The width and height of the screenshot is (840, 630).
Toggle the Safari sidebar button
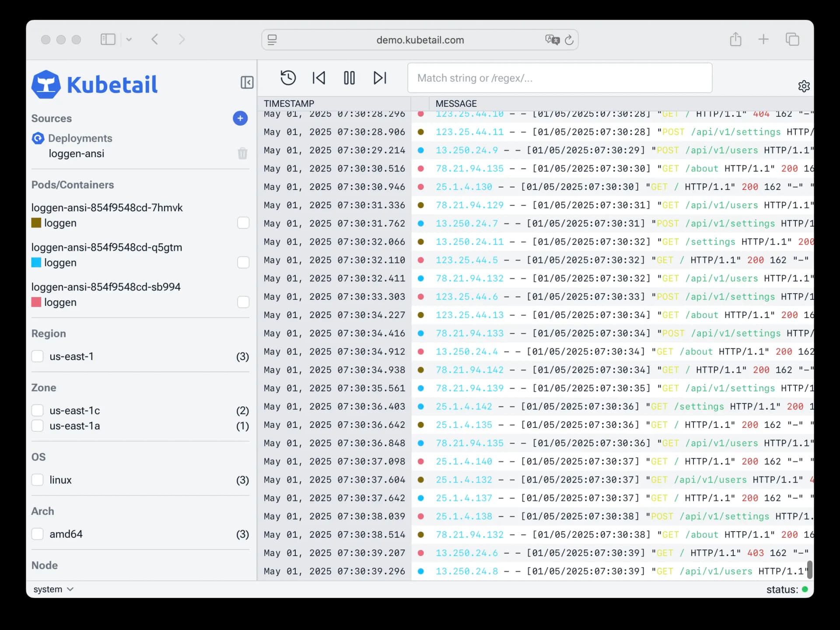click(x=108, y=39)
